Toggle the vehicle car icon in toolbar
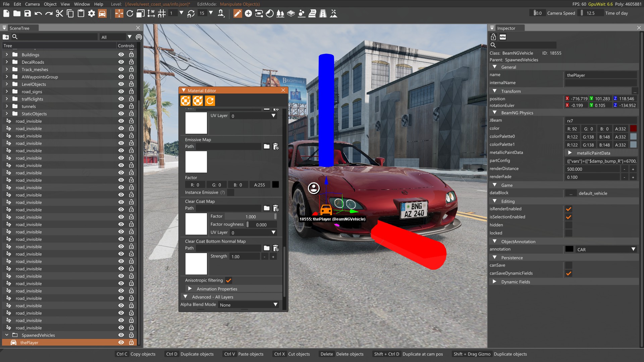 (102, 13)
